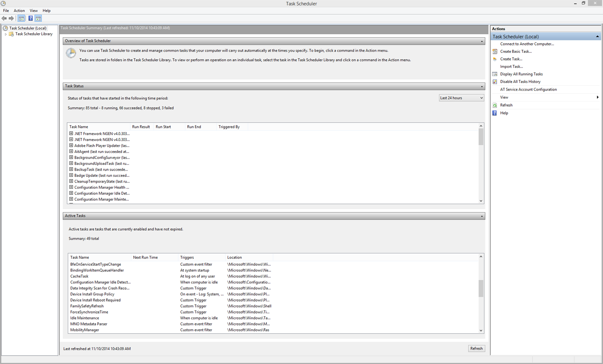
Task: Open the Action menu
Action: [19, 10]
